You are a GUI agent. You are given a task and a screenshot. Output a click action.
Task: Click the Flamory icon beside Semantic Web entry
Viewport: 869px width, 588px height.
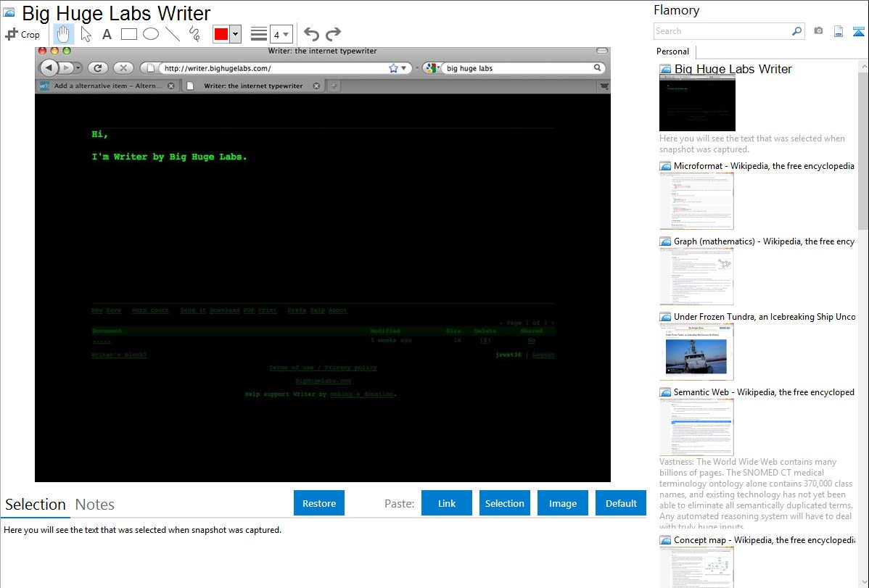pyautogui.click(x=665, y=392)
